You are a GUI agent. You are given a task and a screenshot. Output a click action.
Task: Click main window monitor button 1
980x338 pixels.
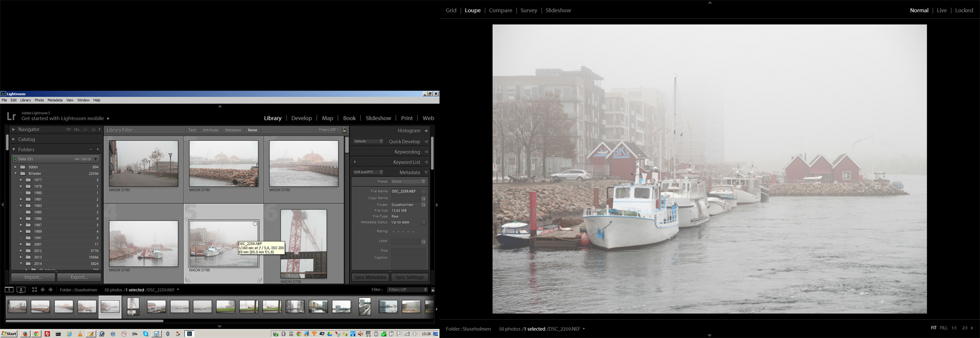point(9,289)
